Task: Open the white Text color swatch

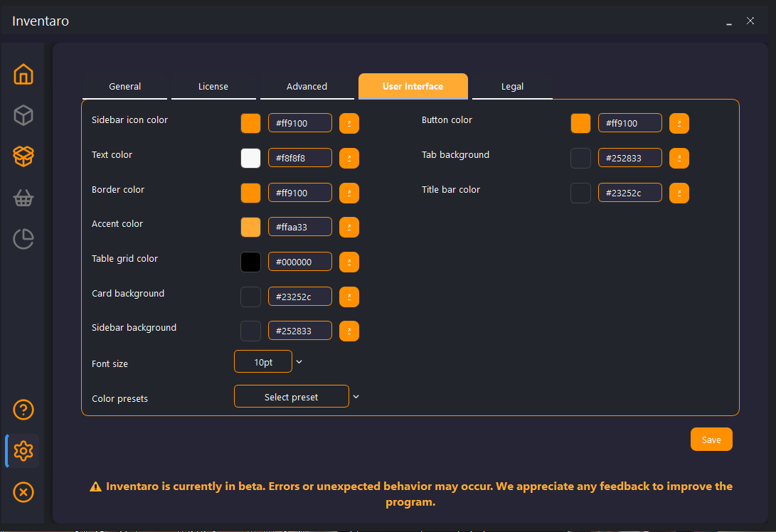Action: click(250, 158)
